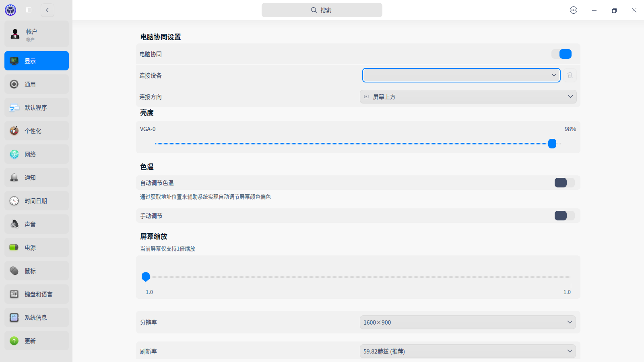
Task: Enable the 手动调节 color temperature switch
Action: click(564, 216)
